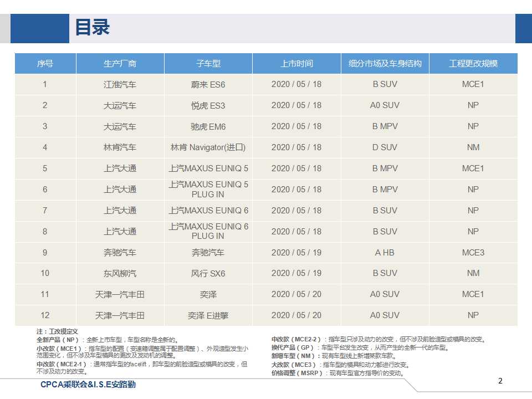Image resolution: width=532 pixels, height=399 pixels.
Task: Select the 奕泽 model cell in row 11
Action: coord(208,294)
